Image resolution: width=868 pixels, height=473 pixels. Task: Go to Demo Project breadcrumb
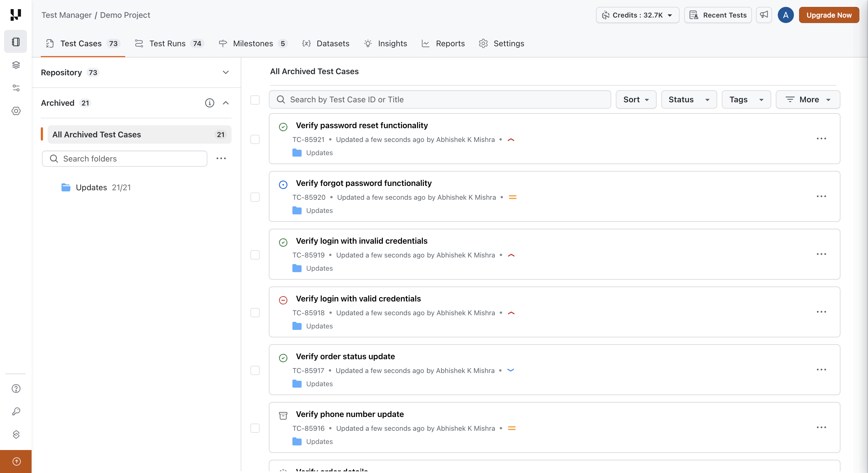coord(125,15)
